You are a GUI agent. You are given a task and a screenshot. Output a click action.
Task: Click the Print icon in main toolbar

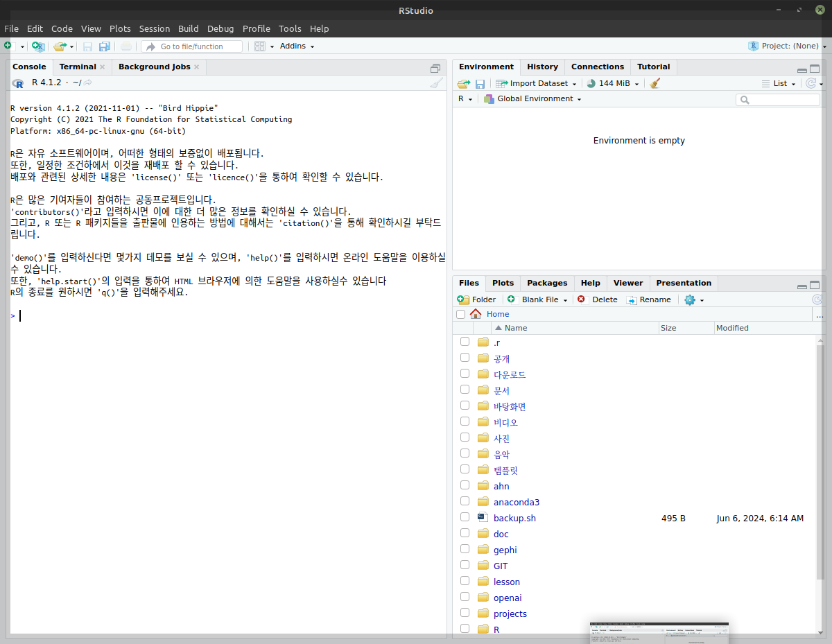pyautogui.click(x=125, y=46)
